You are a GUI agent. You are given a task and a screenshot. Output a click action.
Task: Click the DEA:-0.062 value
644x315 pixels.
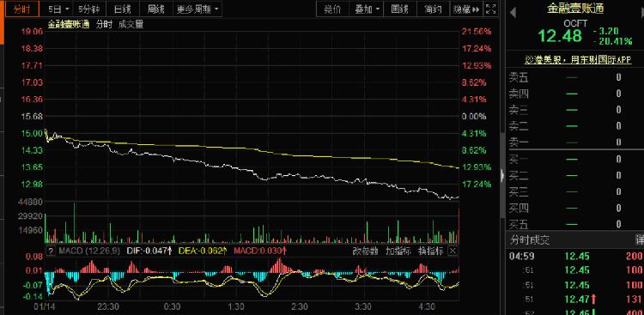(203, 251)
